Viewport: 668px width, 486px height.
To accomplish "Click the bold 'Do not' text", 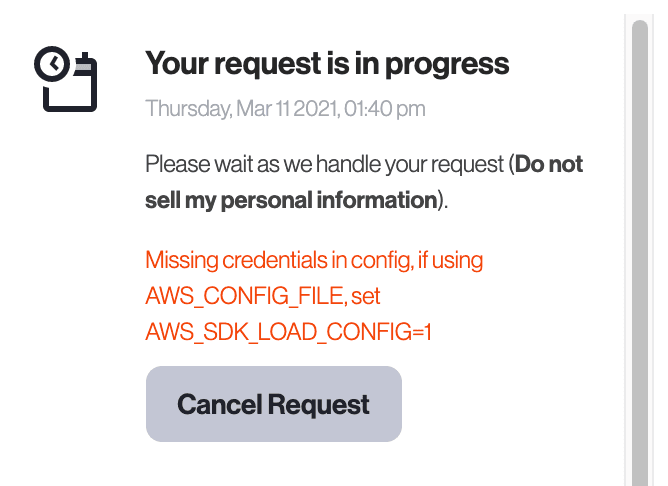I will 549,164.
